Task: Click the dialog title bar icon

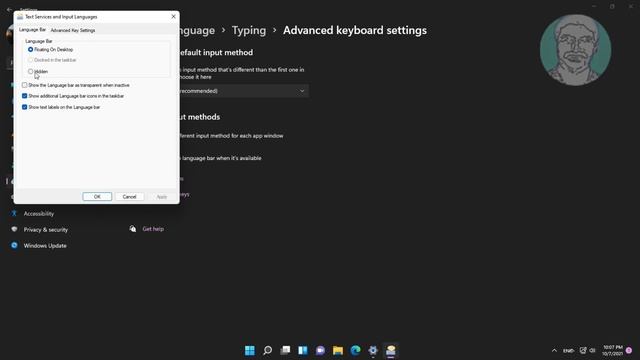Action: pyautogui.click(x=20, y=17)
